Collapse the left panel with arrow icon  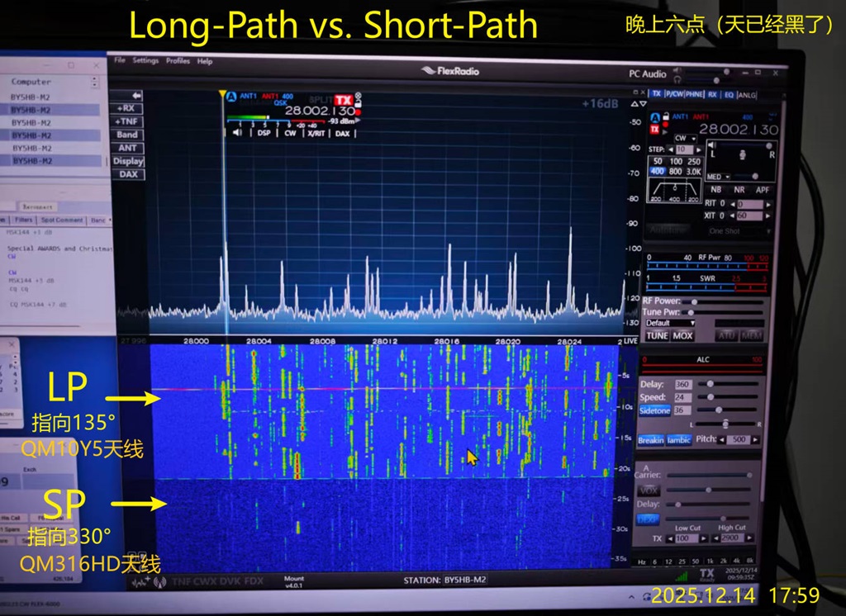click(x=136, y=96)
